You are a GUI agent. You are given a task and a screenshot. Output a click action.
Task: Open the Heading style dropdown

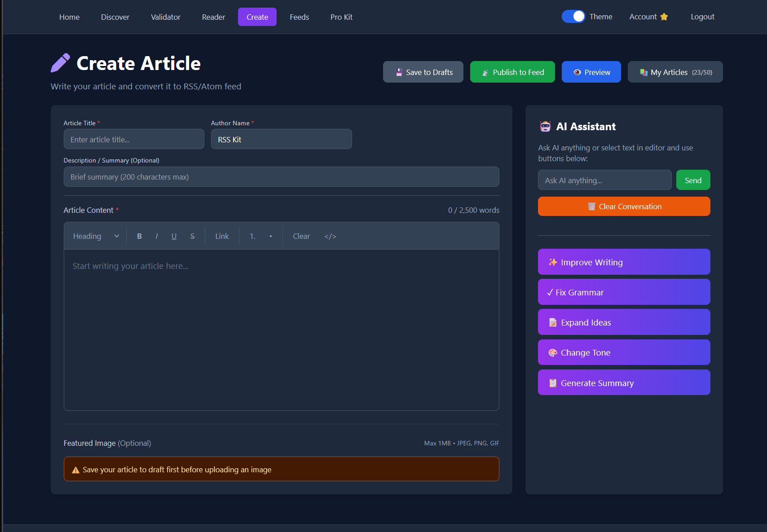pyautogui.click(x=95, y=236)
